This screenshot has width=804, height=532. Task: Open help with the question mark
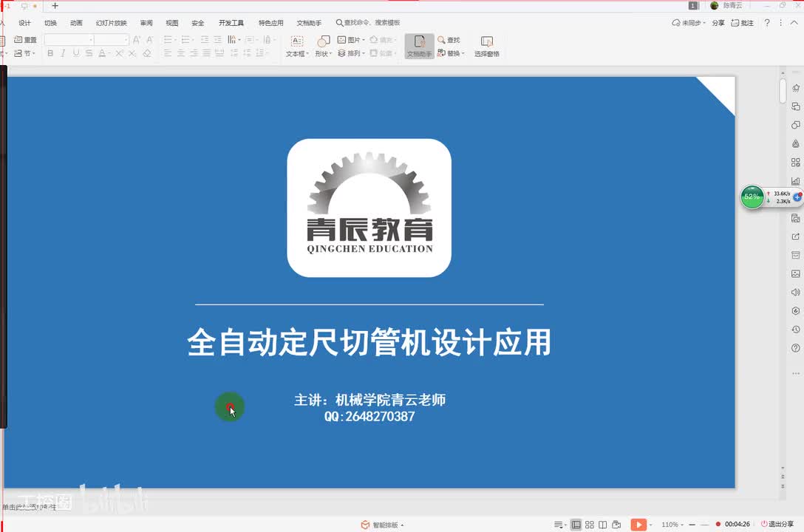pos(767,23)
